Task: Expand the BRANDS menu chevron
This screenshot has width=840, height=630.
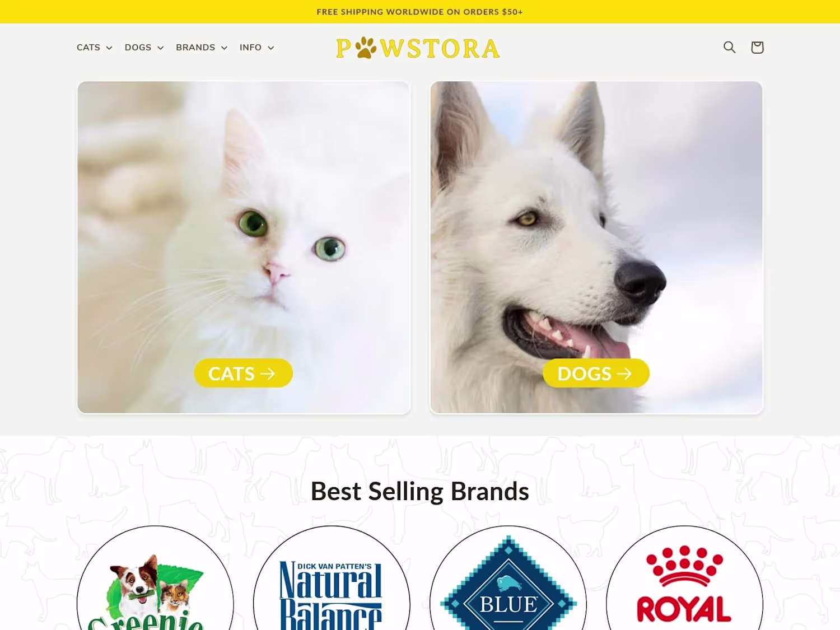Action: coord(224,48)
